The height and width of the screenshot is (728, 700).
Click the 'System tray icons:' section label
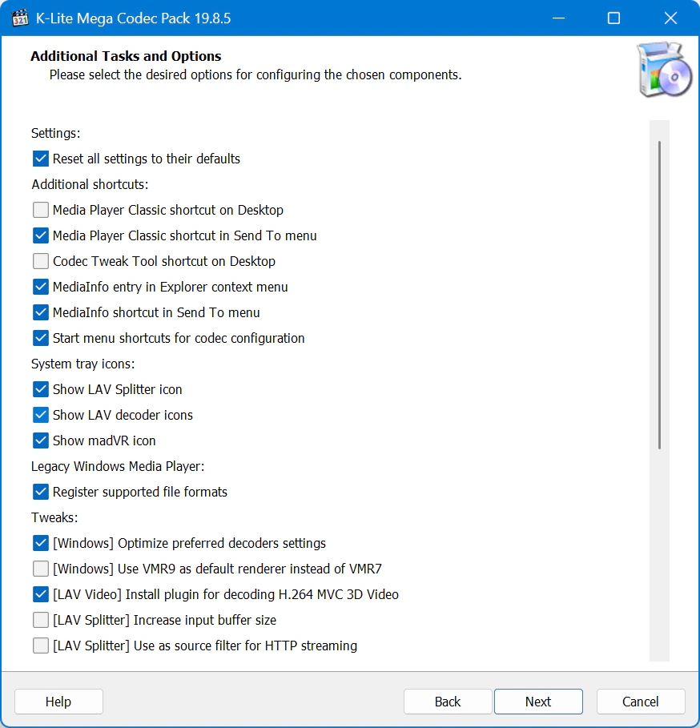(x=83, y=364)
